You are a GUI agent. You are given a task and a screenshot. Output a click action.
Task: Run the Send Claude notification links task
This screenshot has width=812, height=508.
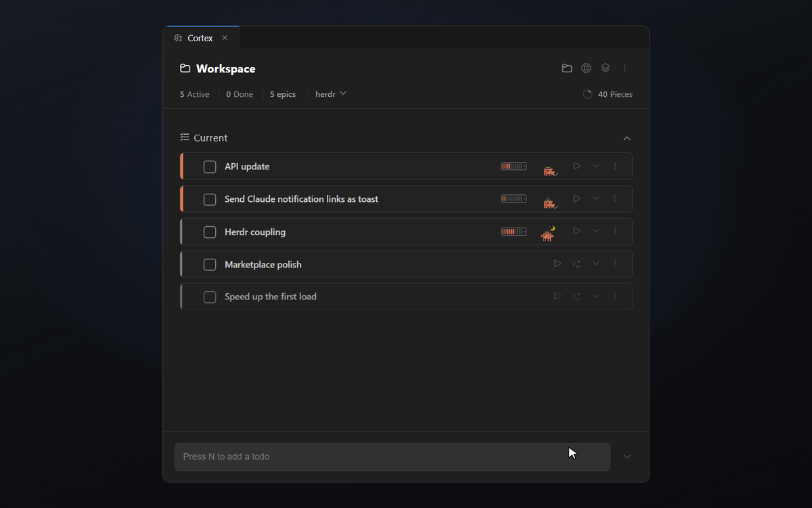click(577, 198)
